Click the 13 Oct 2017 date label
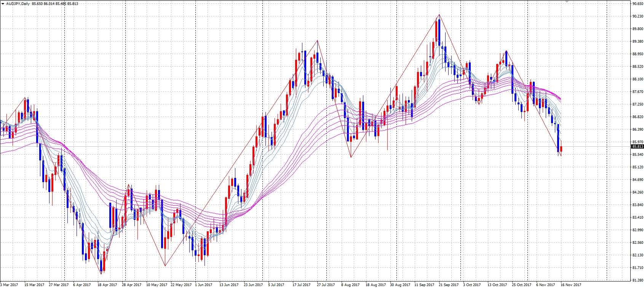Screen dimensions: 644x288 (497, 285)
